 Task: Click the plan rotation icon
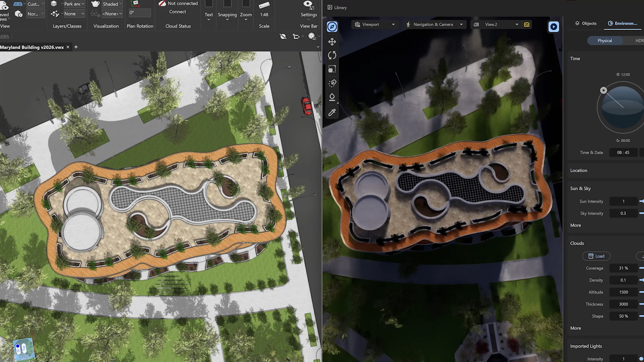click(136, 3)
